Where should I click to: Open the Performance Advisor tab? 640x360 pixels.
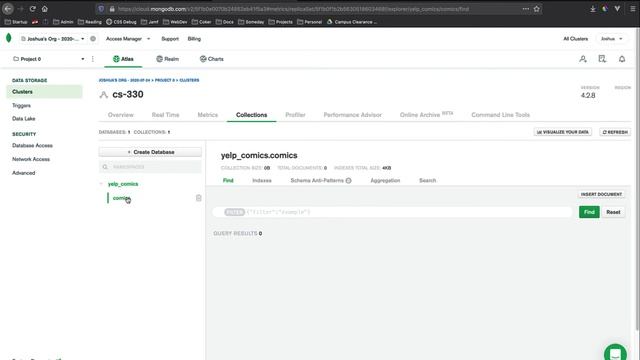(353, 115)
